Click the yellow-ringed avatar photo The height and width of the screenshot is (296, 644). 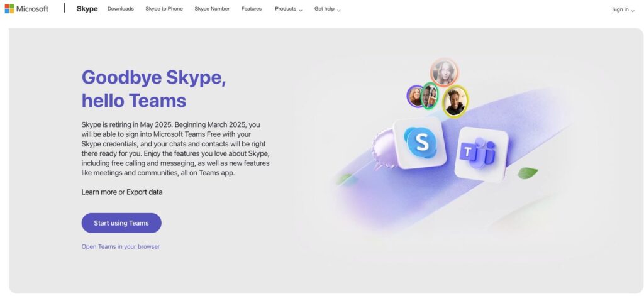point(455,101)
